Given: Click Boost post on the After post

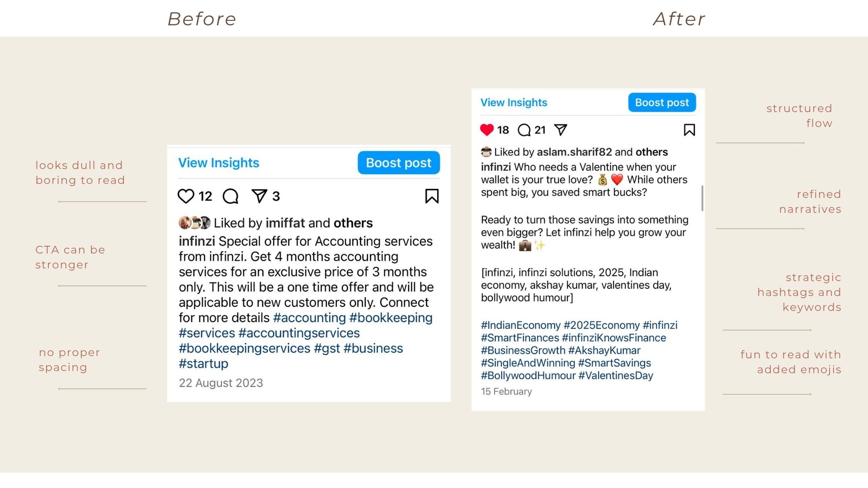Looking at the screenshot, I should tap(662, 103).
